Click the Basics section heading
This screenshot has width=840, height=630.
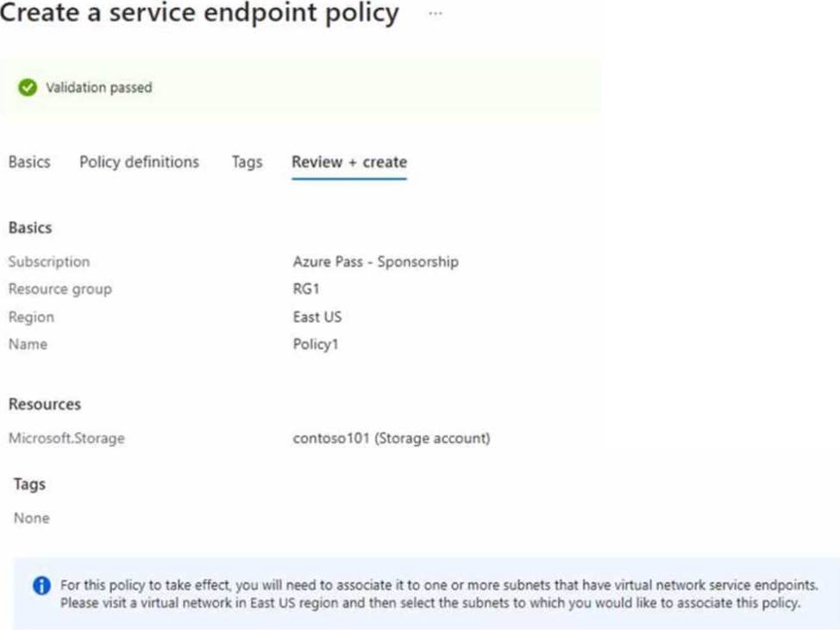coord(30,228)
